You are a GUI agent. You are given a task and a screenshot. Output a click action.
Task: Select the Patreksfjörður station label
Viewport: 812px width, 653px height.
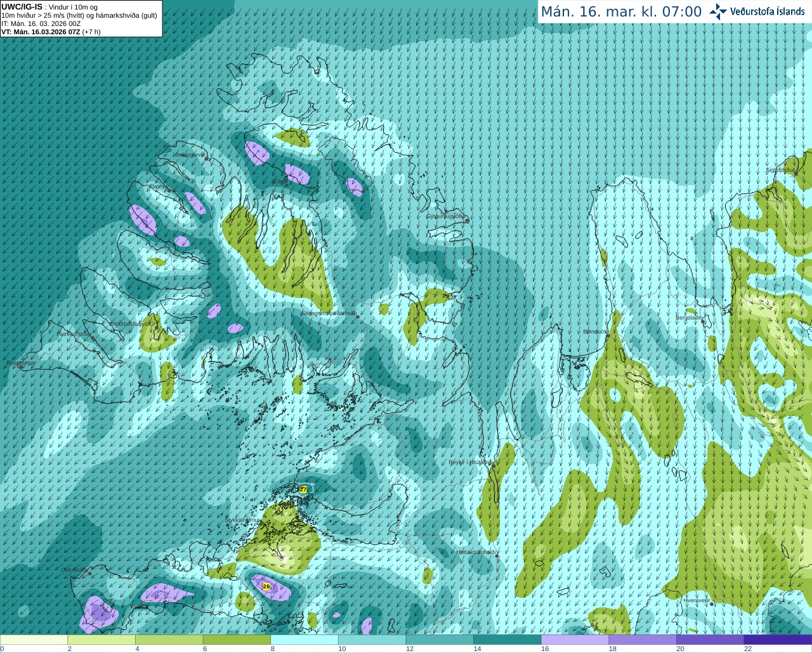coord(74,333)
